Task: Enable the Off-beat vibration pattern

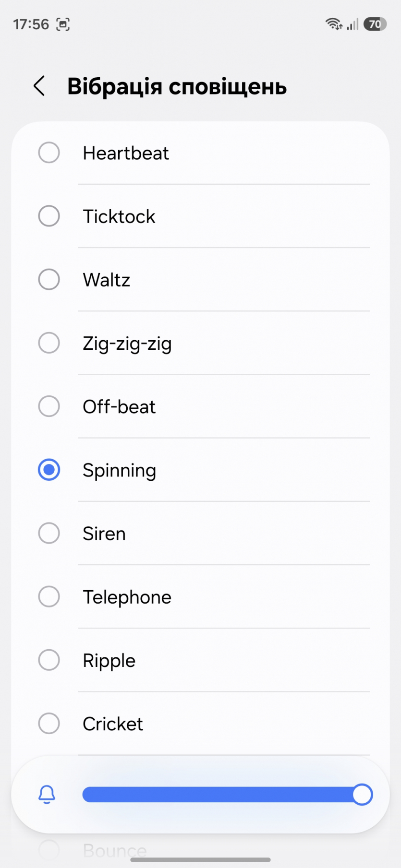Action: (x=49, y=406)
